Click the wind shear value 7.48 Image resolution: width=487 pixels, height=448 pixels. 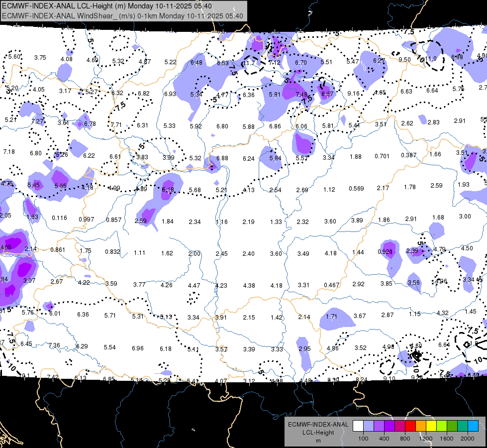(x=301, y=94)
